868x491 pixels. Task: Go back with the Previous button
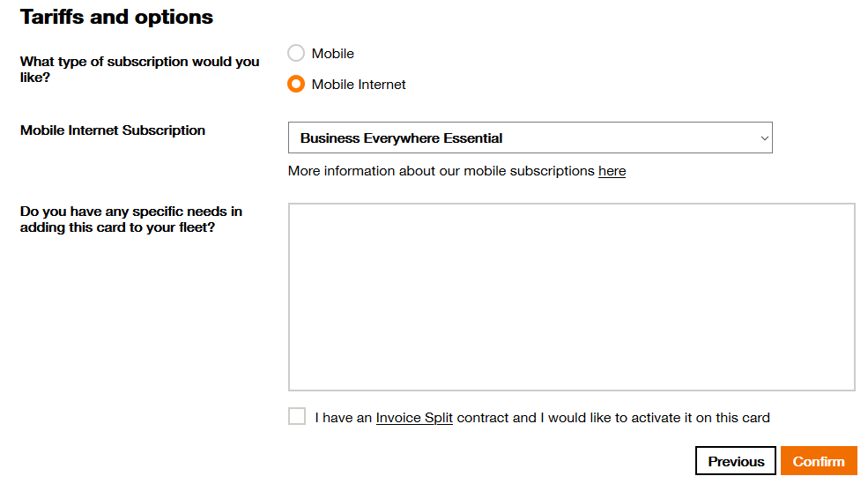[736, 461]
